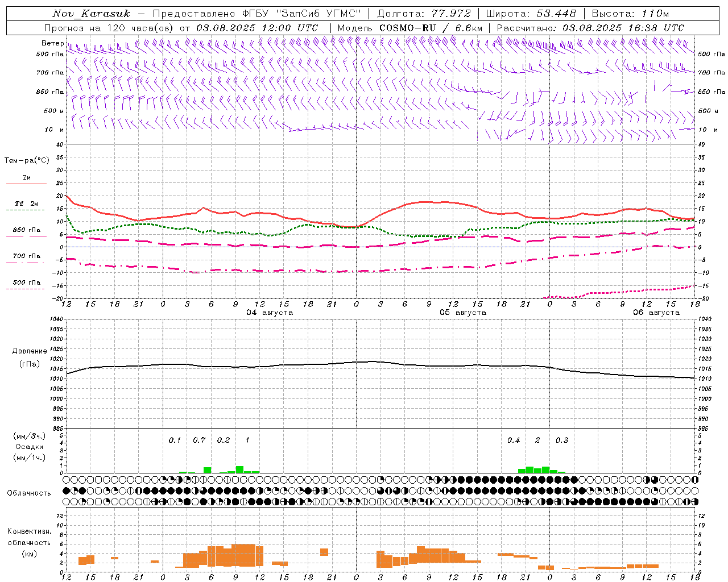
Task: Click "Прогноз на 120 часа(ов)" forecast header
Action: tap(109, 28)
